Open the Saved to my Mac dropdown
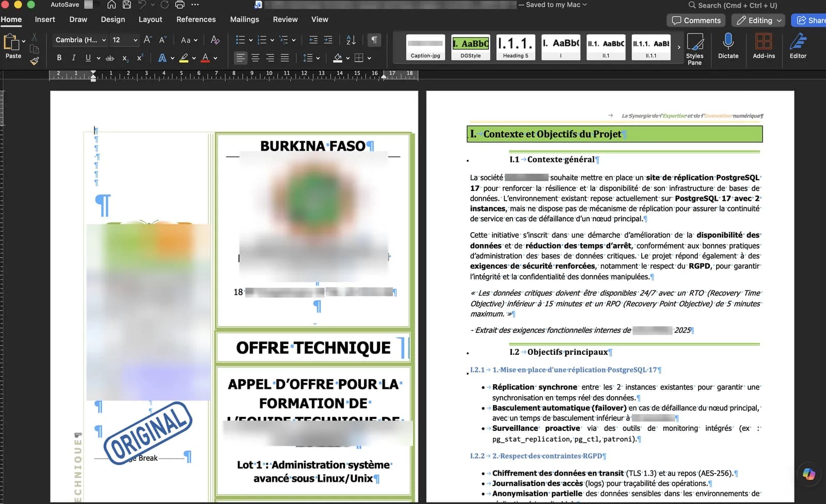 point(557,5)
